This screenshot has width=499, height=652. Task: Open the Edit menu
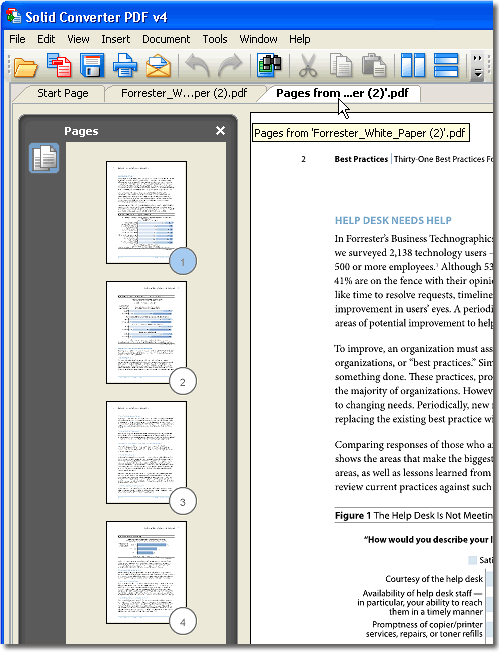pyautogui.click(x=46, y=39)
